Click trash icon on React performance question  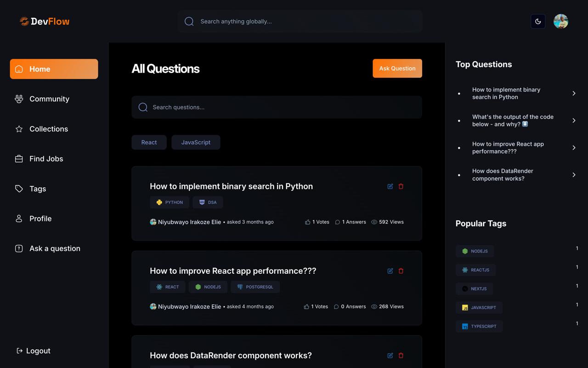[401, 271]
